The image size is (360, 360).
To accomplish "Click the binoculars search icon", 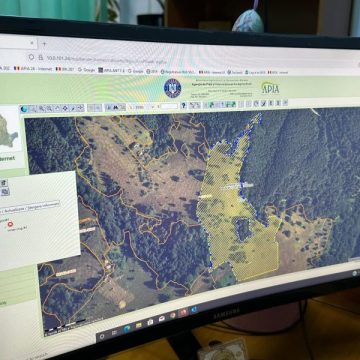I will pos(116,107).
